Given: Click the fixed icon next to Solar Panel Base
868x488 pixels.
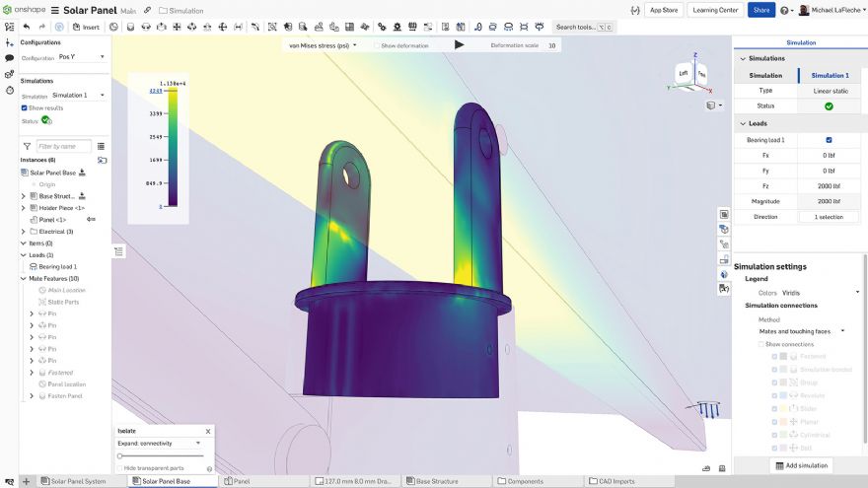Looking at the screenshot, I should click(x=82, y=173).
